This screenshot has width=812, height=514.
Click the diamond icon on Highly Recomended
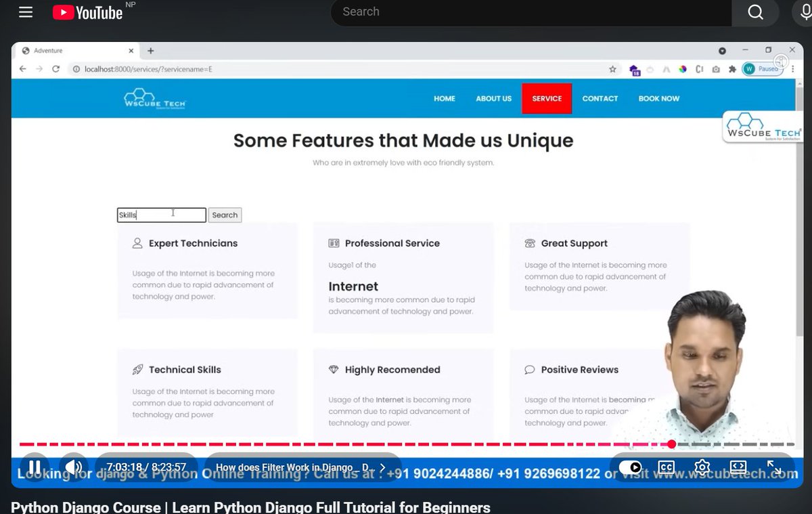point(334,370)
